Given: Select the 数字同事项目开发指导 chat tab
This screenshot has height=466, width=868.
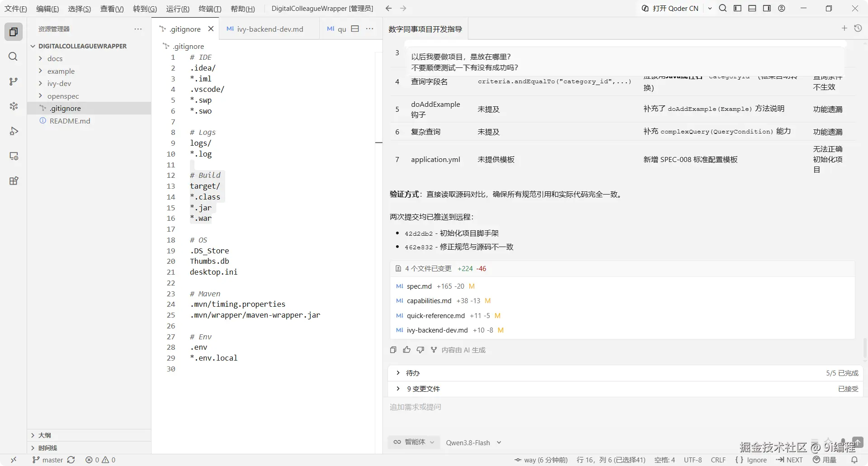Looking at the screenshot, I should [x=425, y=29].
